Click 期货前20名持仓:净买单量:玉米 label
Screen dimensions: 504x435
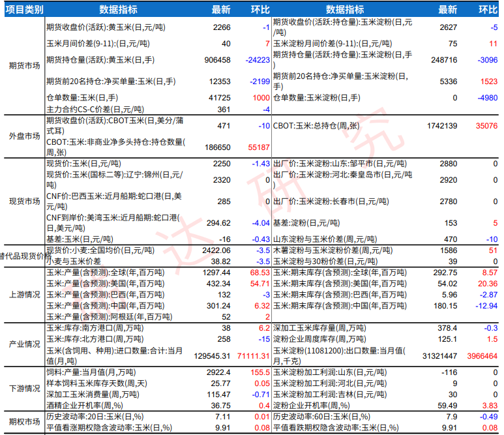click(111, 82)
